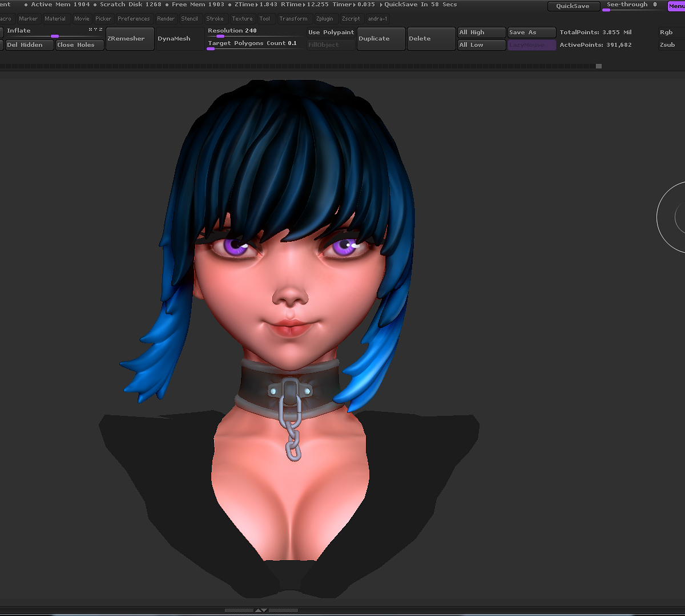
Task: Adjust the Resolution 240 slider
Action: click(x=255, y=33)
